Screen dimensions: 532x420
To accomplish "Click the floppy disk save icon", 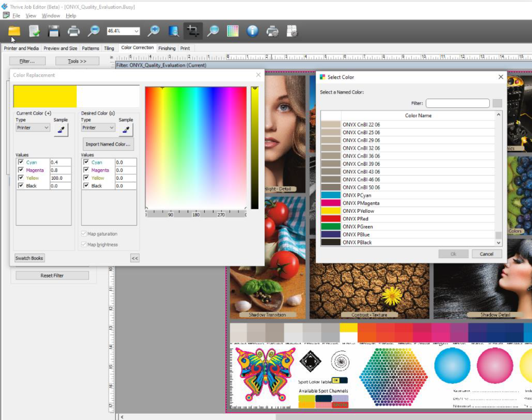I will [54, 31].
